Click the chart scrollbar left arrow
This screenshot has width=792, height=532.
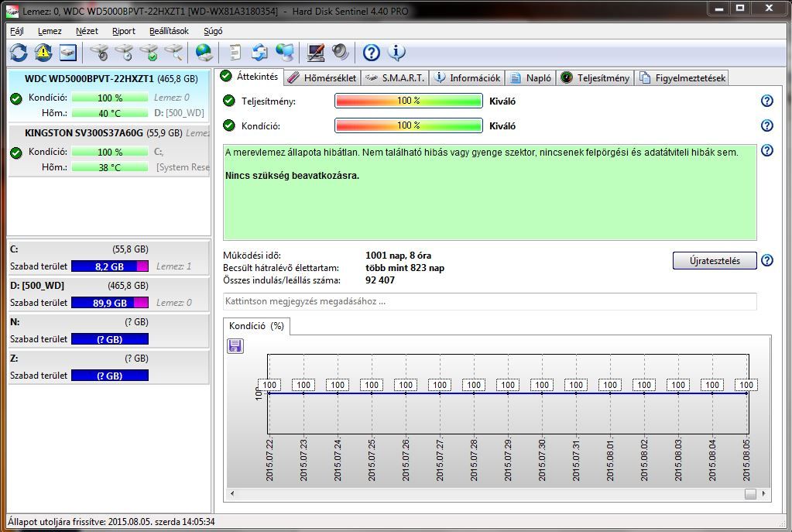click(x=232, y=493)
